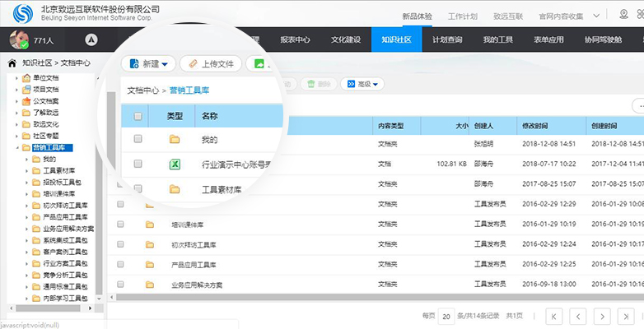Click the Seeyon company logo

click(22, 13)
